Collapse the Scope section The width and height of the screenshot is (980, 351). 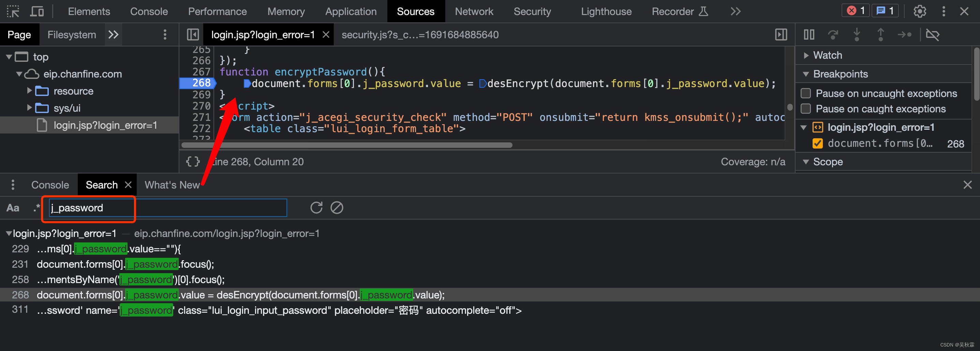(x=806, y=162)
